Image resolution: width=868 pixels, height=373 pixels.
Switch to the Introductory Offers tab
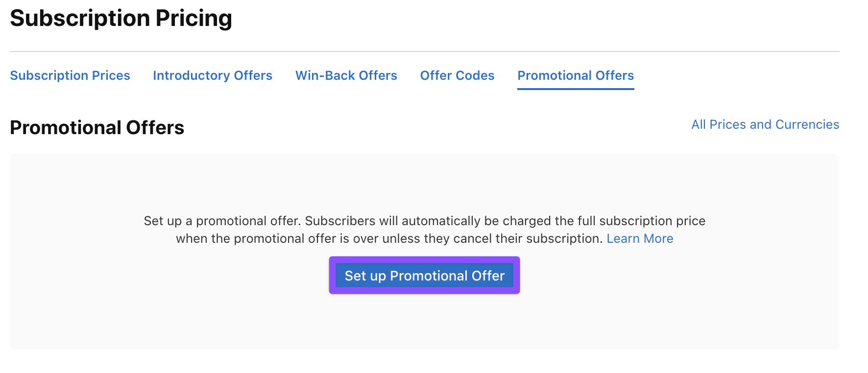point(212,75)
